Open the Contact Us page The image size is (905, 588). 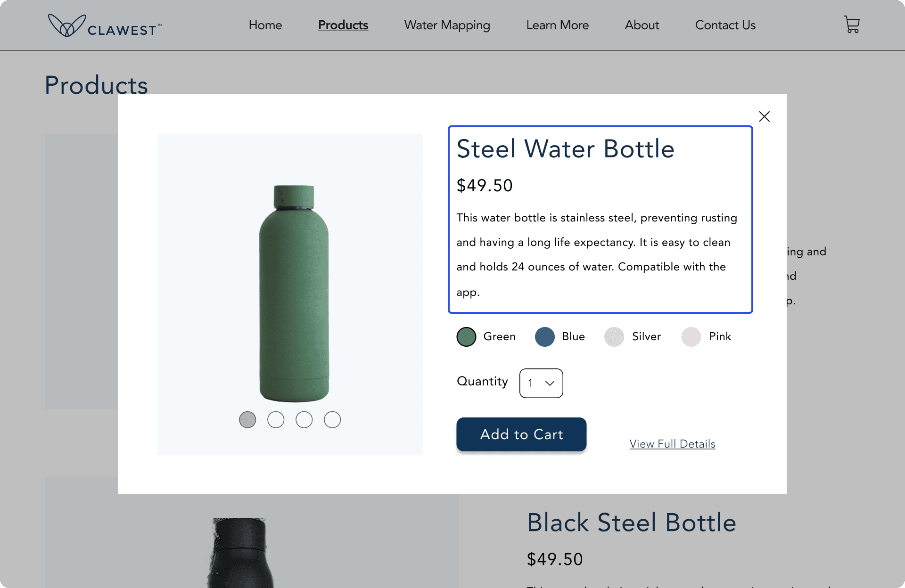pyautogui.click(x=725, y=25)
